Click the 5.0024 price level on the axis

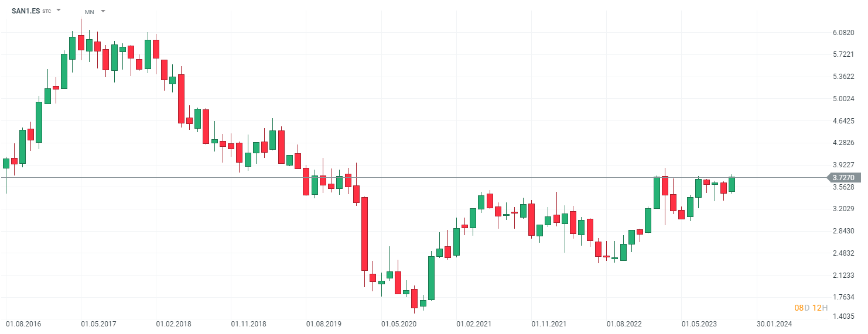(843, 99)
